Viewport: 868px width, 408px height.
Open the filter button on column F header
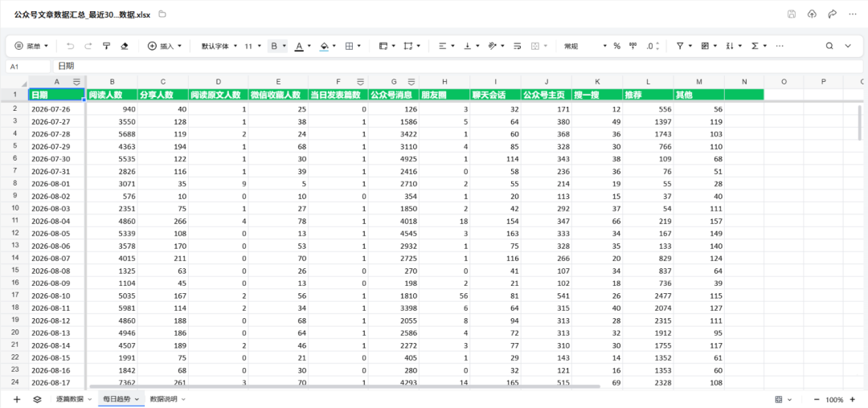pyautogui.click(x=360, y=81)
